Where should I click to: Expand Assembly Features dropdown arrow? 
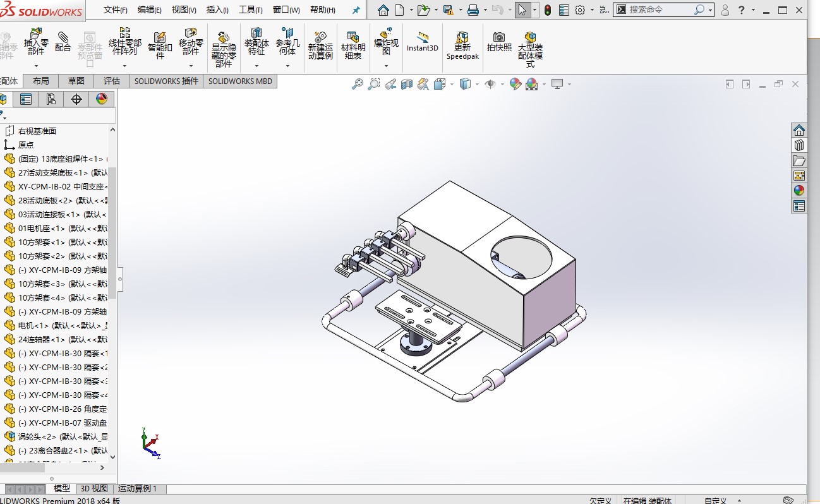click(x=256, y=66)
